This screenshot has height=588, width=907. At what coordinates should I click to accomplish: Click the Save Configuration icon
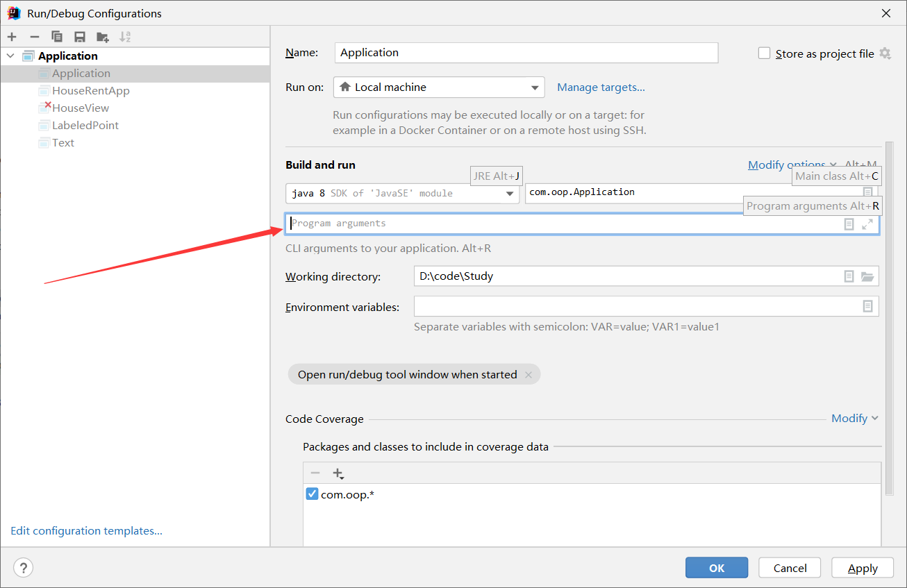point(80,37)
